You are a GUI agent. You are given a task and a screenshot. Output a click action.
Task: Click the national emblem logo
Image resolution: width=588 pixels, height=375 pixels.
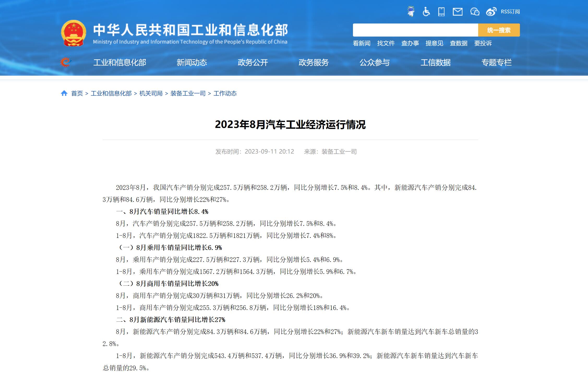click(74, 33)
